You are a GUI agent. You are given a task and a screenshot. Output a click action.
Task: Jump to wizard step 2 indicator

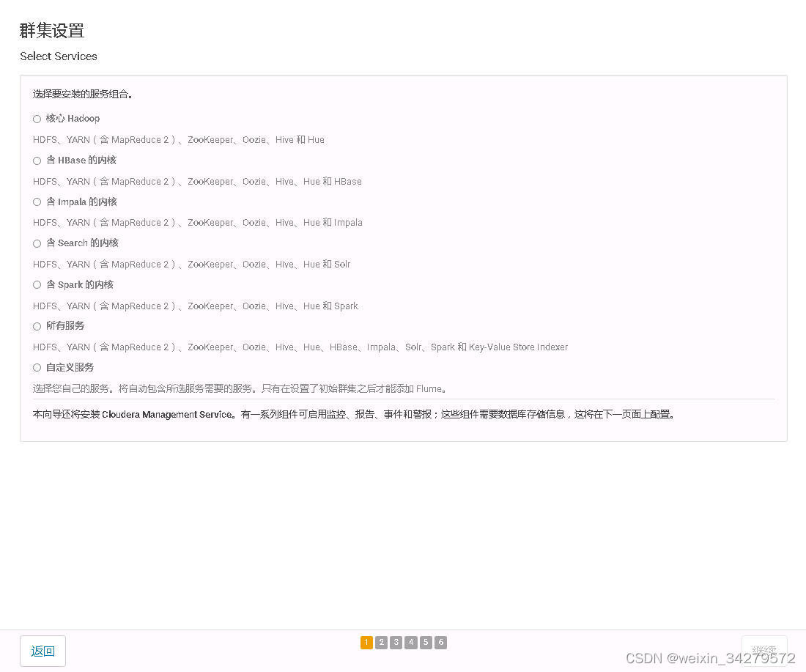pos(382,642)
